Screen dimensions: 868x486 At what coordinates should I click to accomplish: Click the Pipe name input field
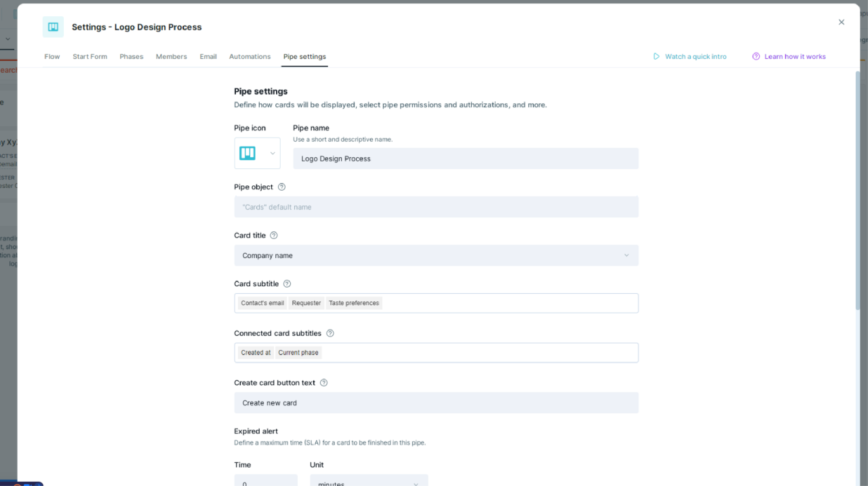pos(466,158)
